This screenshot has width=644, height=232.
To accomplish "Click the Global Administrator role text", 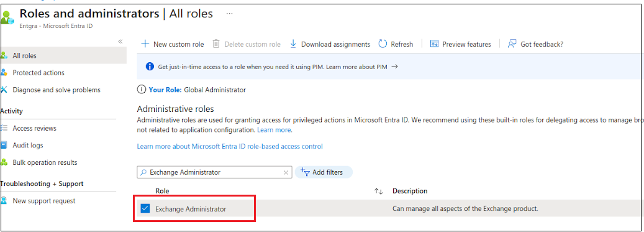I will click(215, 90).
